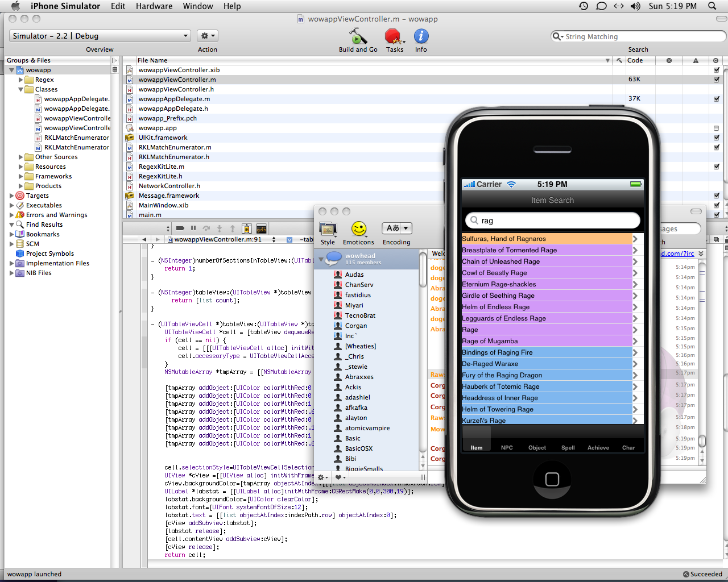Select user Corgan in member list
The width and height of the screenshot is (728, 582).
[356, 326]
